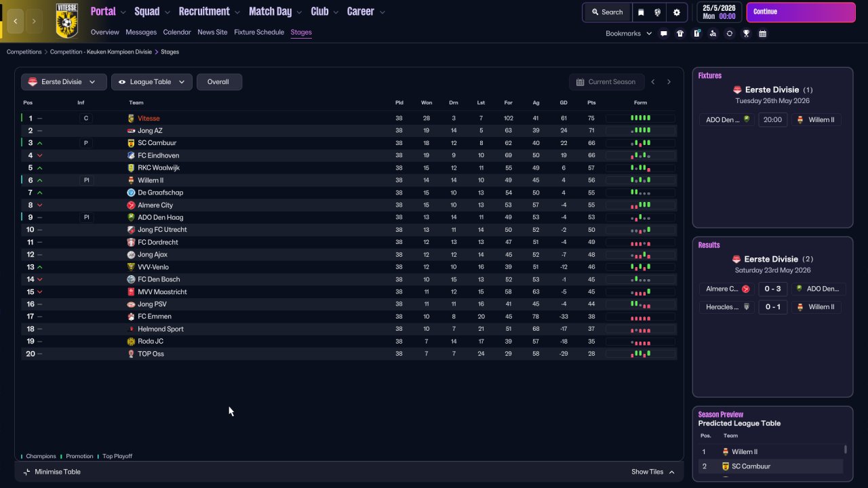The height and width of the screenshot is (488, 868).
Task: Go to next season with right chevron
Action: click(x=669, y=82)
